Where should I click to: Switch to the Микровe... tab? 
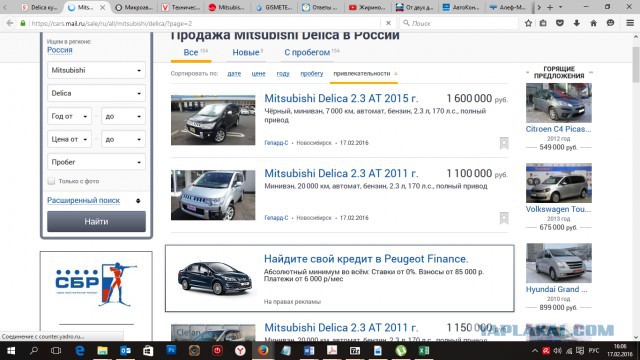click(134, 7)
